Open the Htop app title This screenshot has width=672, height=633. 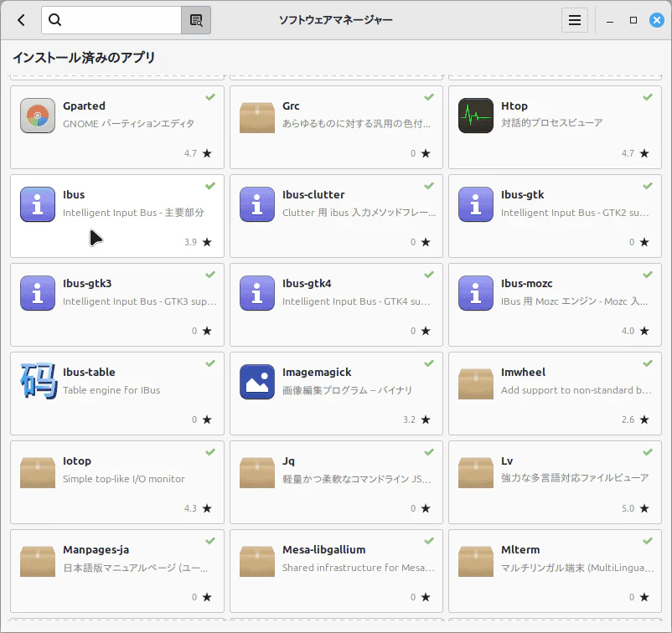click(514, 105)
